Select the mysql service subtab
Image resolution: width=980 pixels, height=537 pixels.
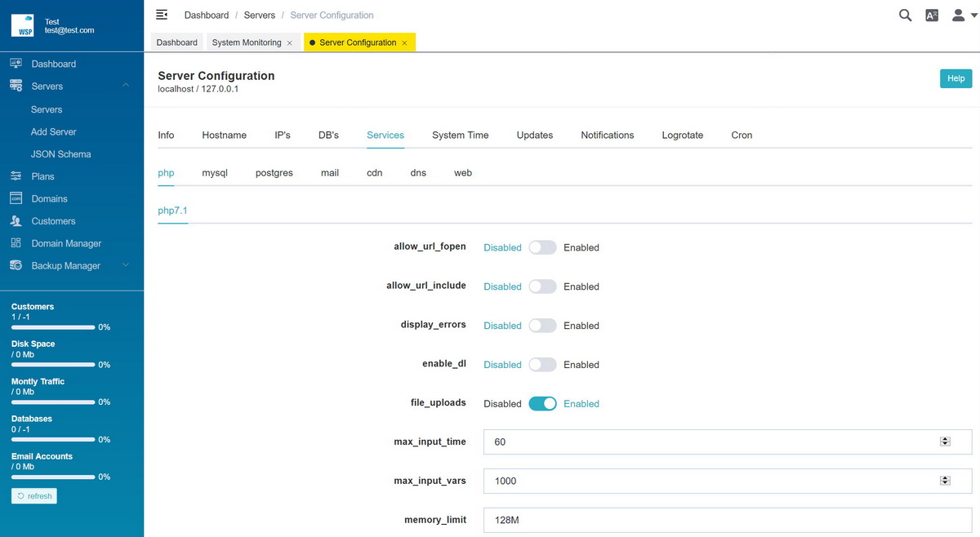click(x=215, y=173)
